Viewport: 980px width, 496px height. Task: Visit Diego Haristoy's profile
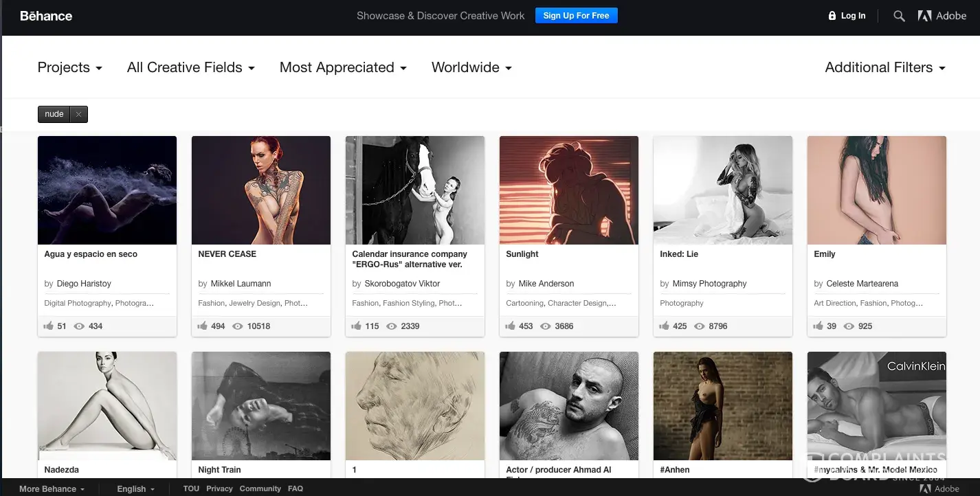coord(84,284)
